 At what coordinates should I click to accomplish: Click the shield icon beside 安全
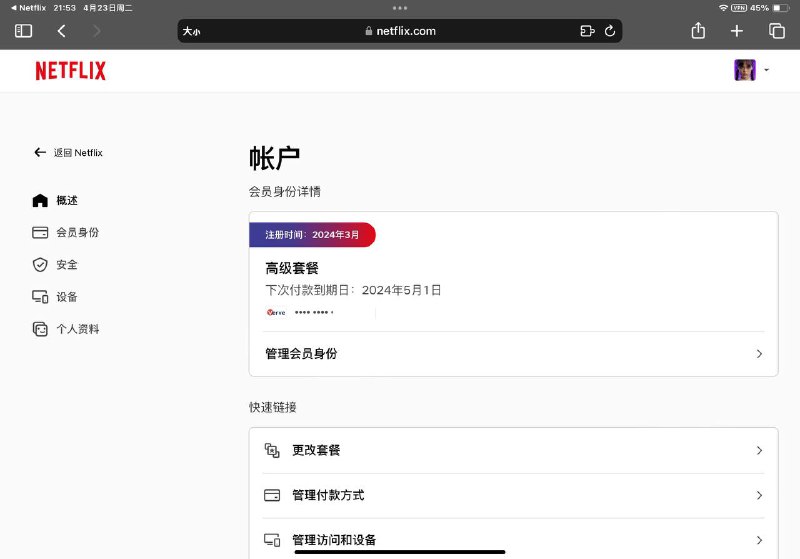40,265
